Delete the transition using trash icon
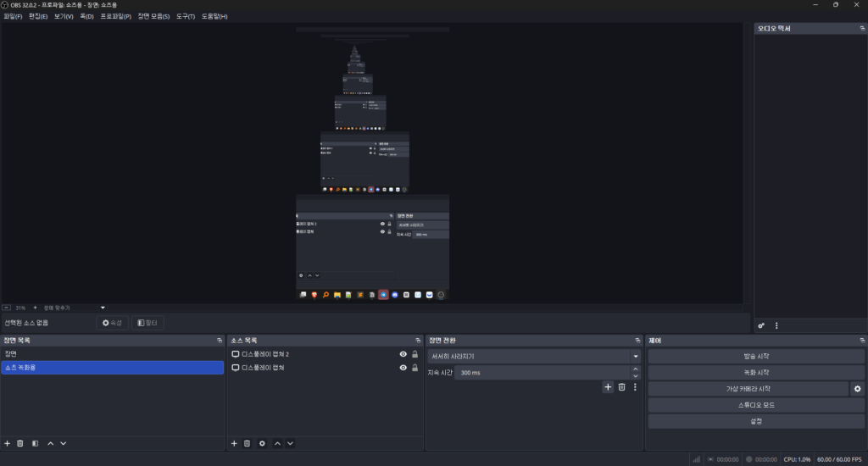The height and width of the screenshot is (466, 868). 621,387
